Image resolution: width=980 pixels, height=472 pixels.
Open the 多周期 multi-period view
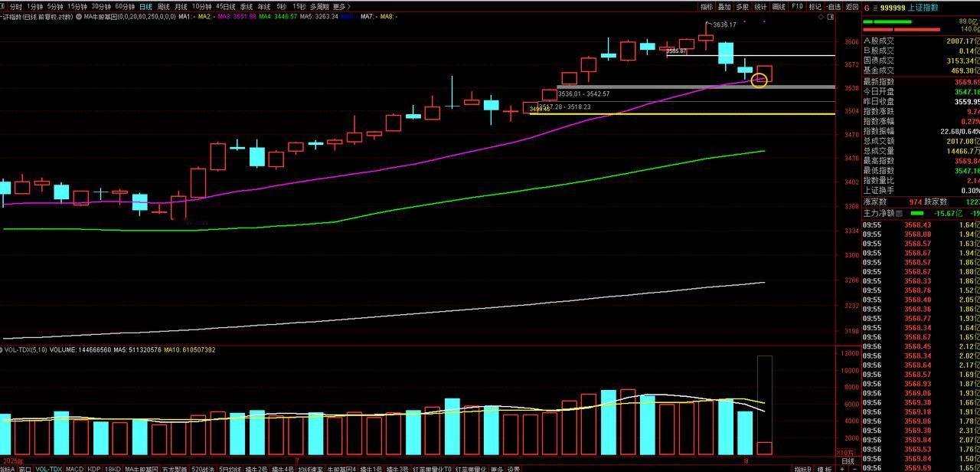(319, 6)
